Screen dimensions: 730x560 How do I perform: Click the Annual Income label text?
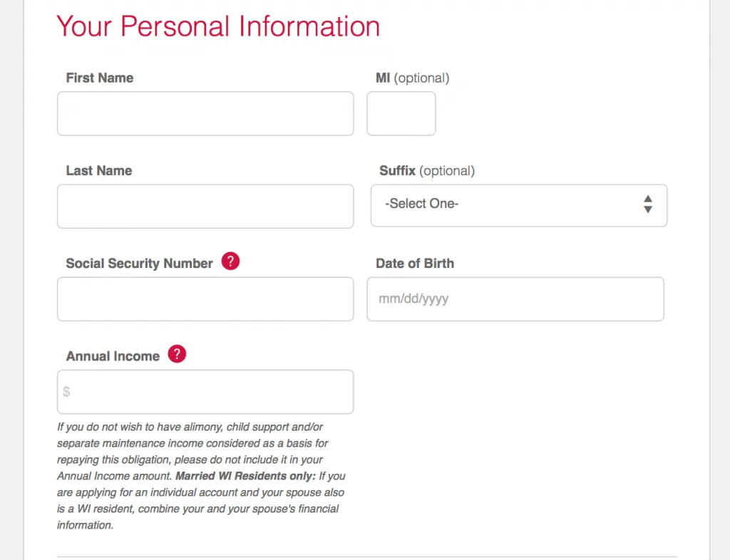[x=113, y=356]
